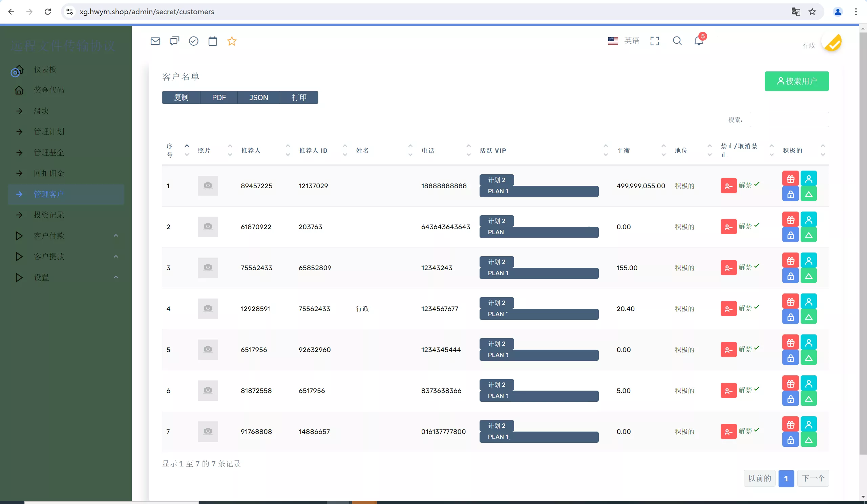The width and height of the screenshot is (867, 504).
Task: Open 投资记录 in the sidebar
Action: (49, 215)
